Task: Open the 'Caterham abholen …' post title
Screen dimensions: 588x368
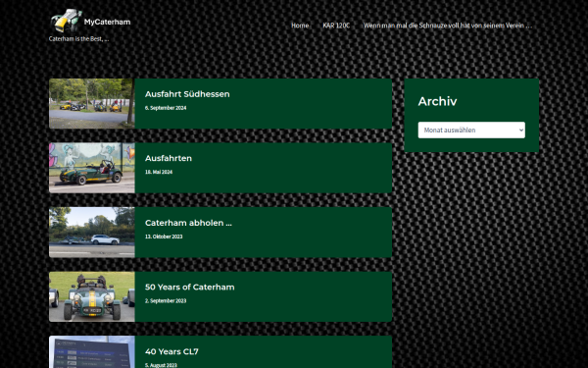Action: [188, 223]
